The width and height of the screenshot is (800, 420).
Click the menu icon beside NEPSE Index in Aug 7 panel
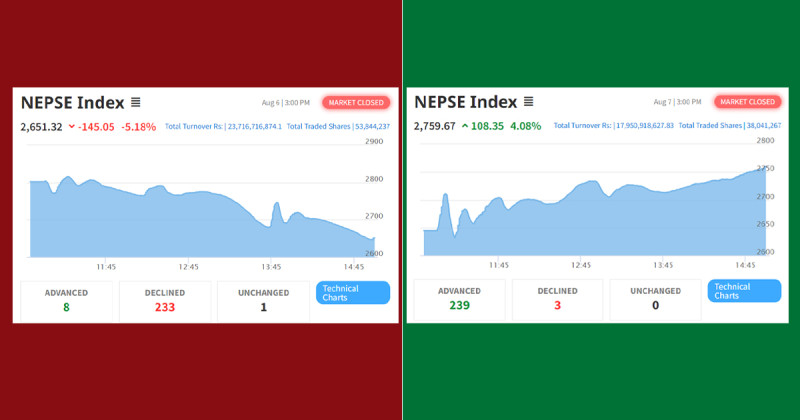point(528,101)
